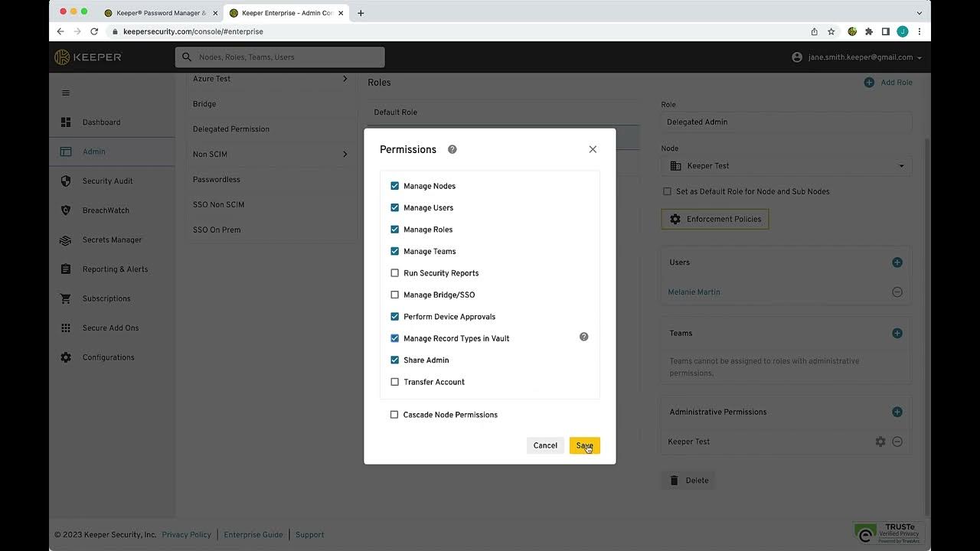The image size is (980, 551).
Task: Uncheck Perform Device Approvals
Action: point(395,317)
